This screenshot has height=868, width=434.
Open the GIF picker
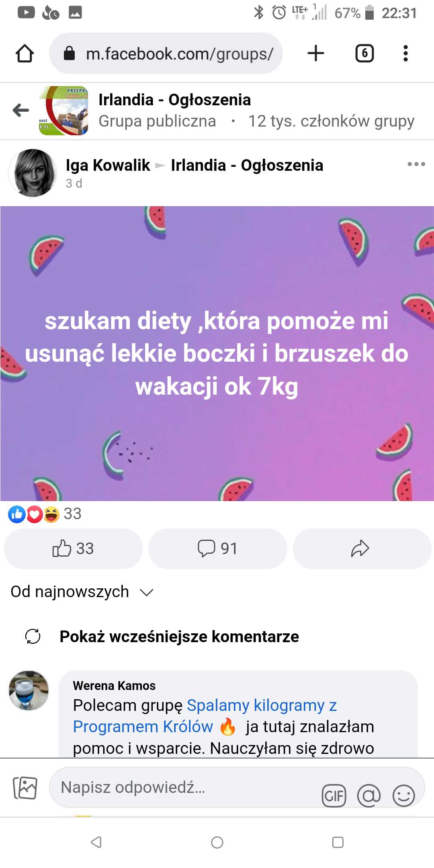[x=334, y=796]
